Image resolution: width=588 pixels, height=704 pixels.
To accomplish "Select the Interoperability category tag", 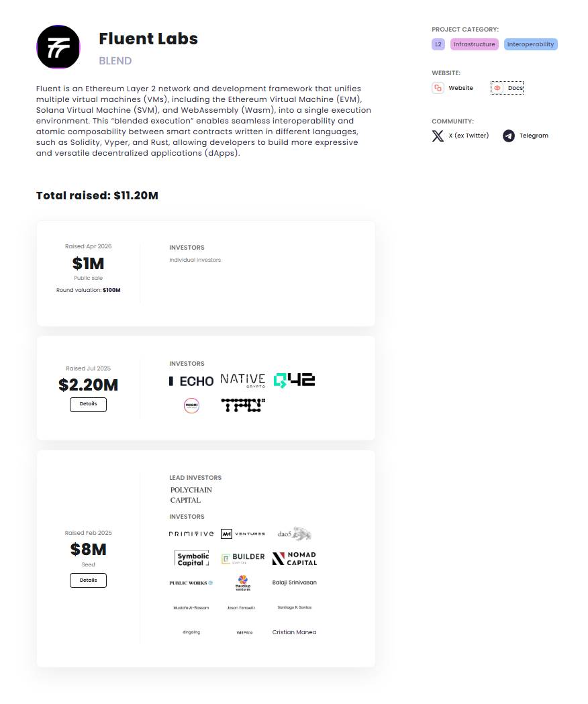I will [x=530, y=44].
